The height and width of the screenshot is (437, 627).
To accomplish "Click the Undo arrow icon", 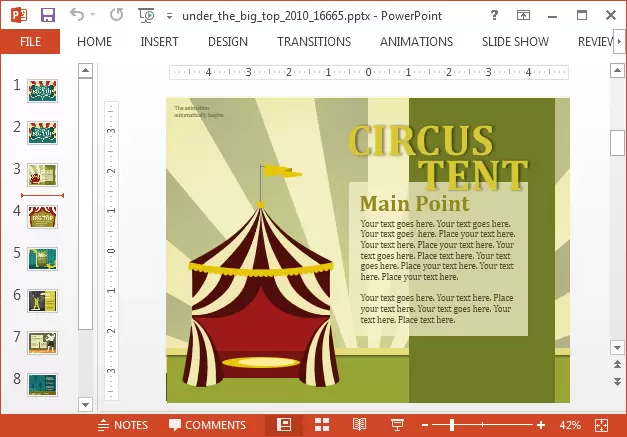I will click(x=78, y=16).
